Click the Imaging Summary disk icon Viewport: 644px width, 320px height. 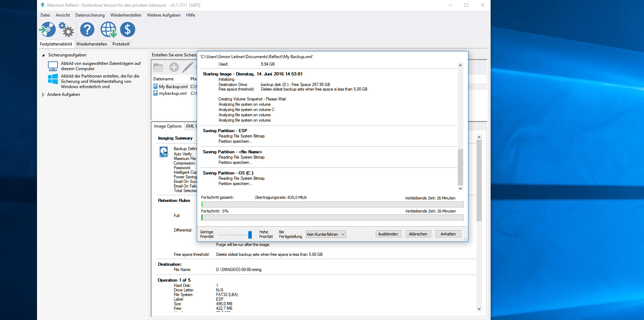pos(164,152)
